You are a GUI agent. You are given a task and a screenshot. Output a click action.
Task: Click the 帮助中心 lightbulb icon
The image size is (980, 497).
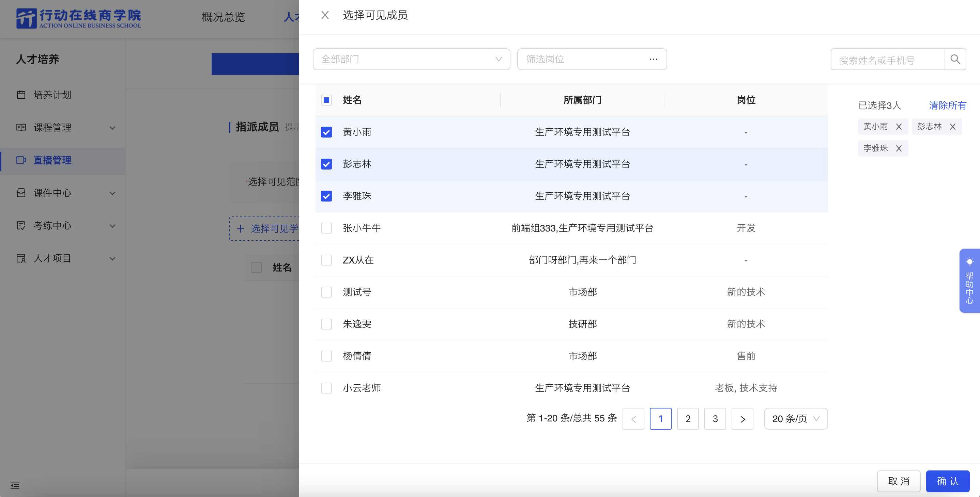click(x=969, y=261)
